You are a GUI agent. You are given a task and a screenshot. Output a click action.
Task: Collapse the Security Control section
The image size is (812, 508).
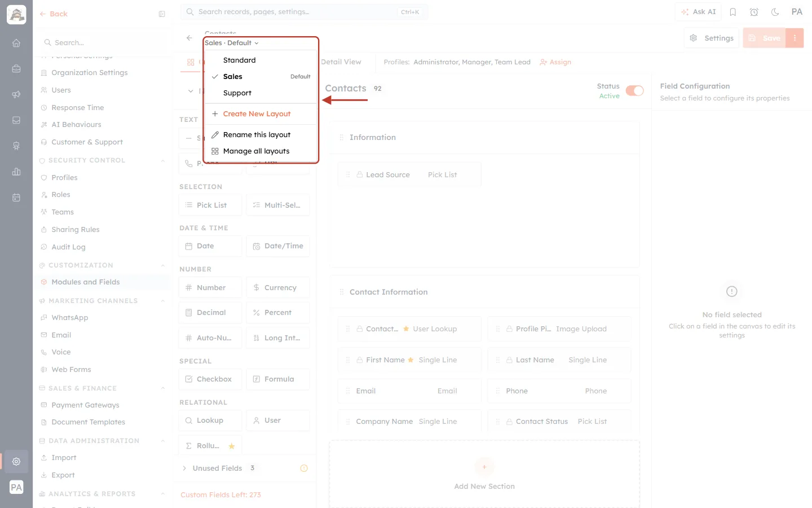tap(163, 160)
